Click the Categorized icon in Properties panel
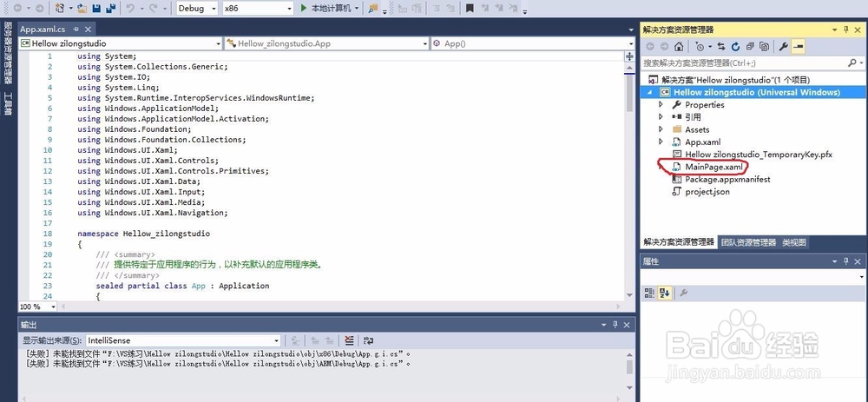Screen dimensions: 868x402 coord(650,293)
